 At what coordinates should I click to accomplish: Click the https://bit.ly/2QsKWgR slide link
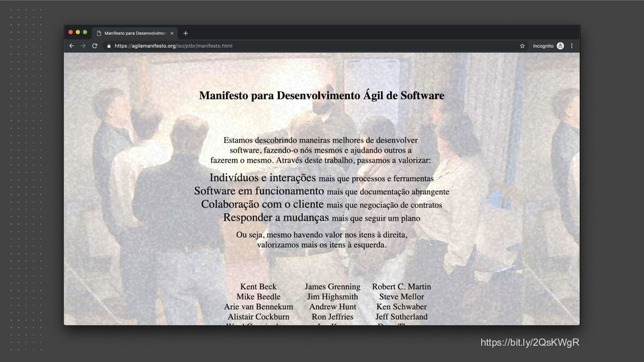[530, 343]
